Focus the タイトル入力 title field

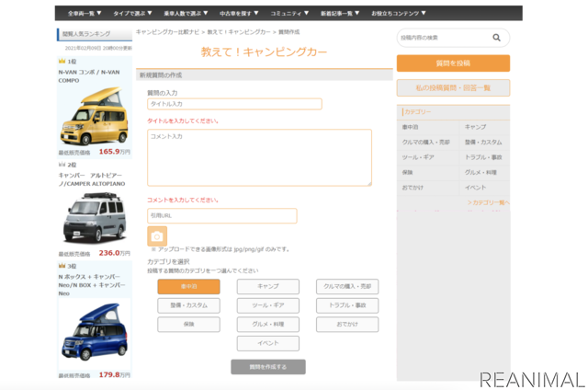234,104
